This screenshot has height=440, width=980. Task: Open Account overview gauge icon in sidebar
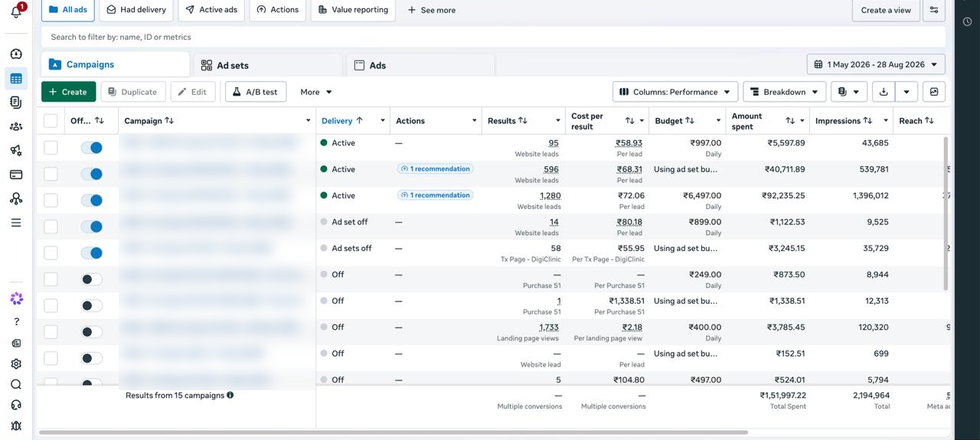tap(16, 54)
